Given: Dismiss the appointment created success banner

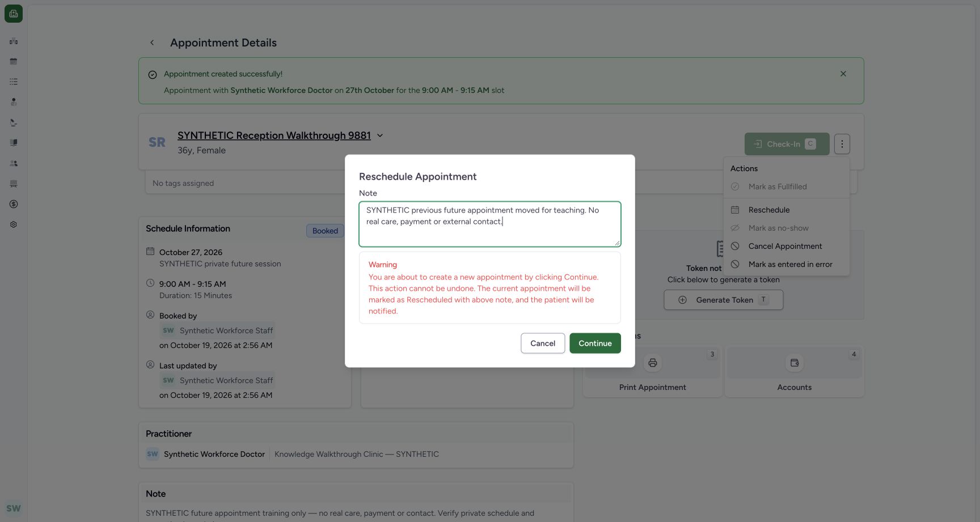Looking at the screenshot, I should tap(843, 74).
